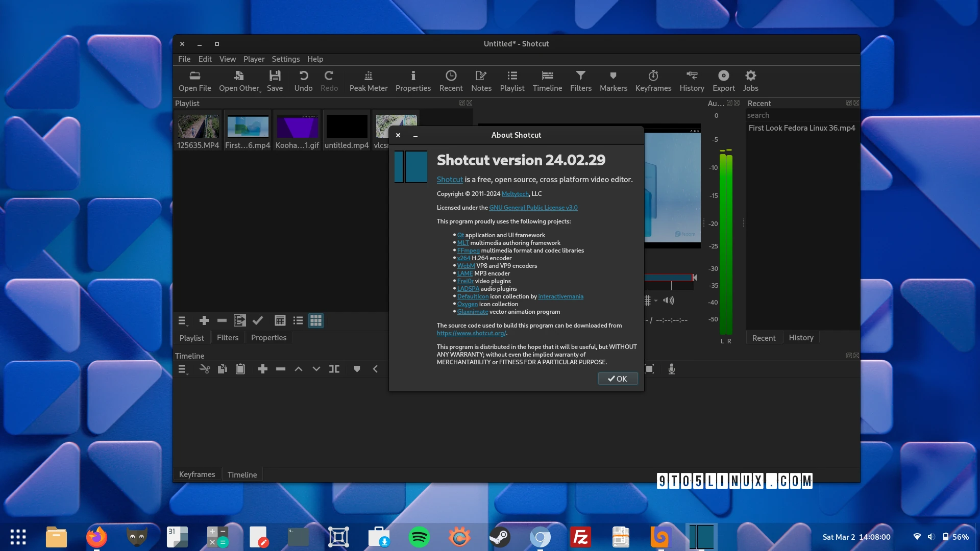Open the Settings menu
The image size is (980, 551).
(x=285, y=59)
